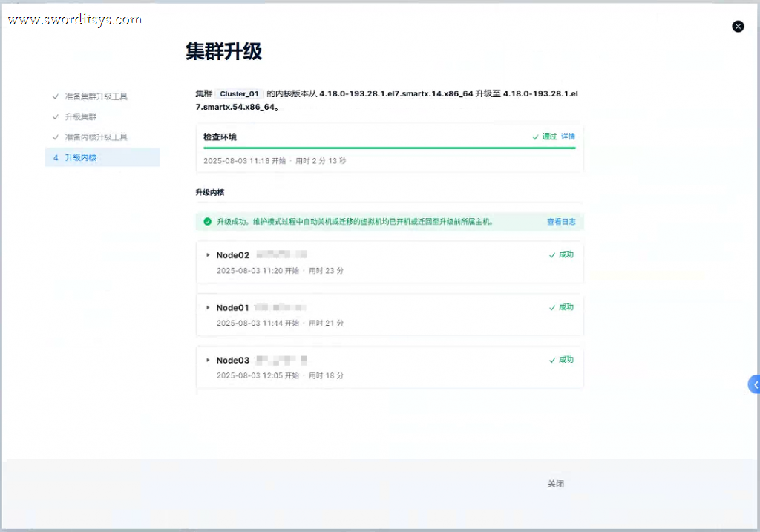
Task: Click the 通过 status in 检查环境
Action: (x=544, y=137)
